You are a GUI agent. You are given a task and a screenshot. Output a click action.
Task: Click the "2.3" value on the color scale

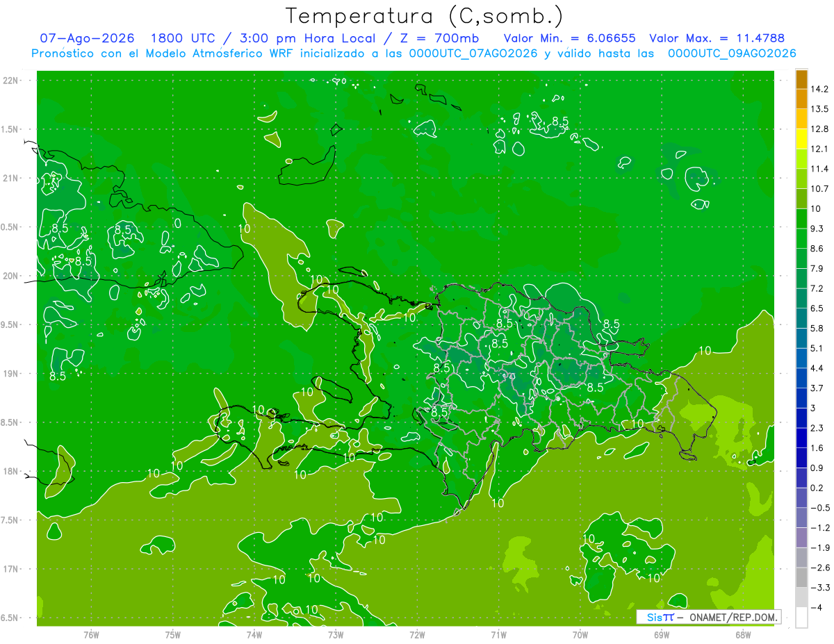coord(817,428)
